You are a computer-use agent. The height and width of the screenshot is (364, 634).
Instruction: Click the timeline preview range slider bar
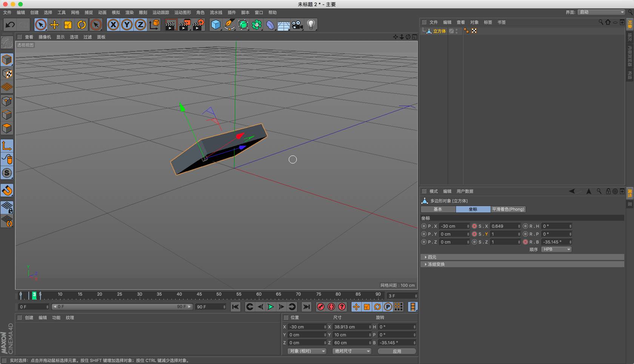(x=122, y=307)
